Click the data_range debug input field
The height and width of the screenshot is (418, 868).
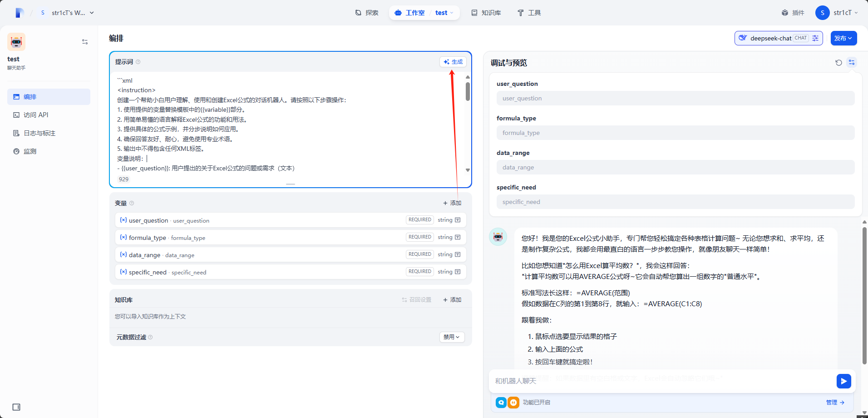click(676, 167)
